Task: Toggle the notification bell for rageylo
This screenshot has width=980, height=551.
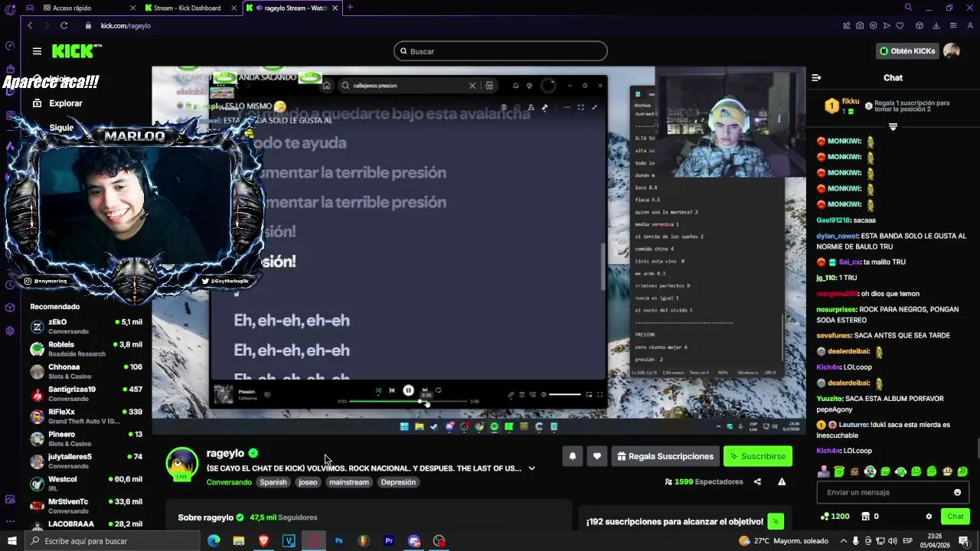Action: [572, 456]
